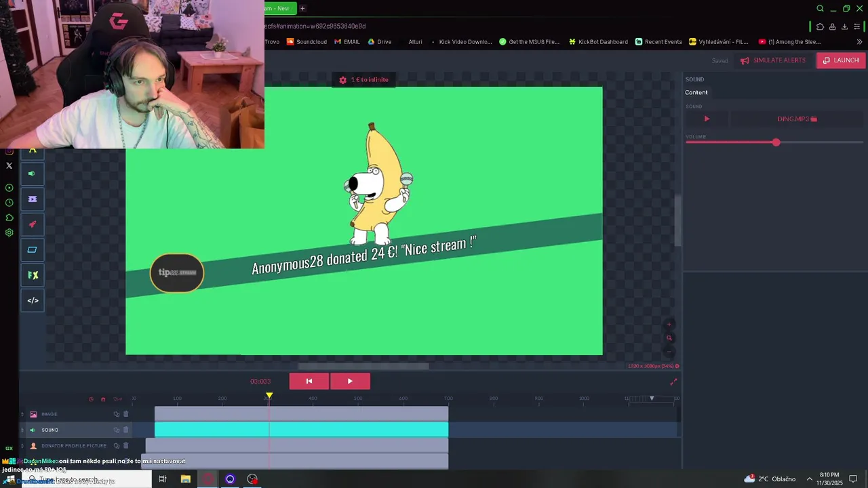
Task: Duplicate the SOUND layer
Action: click(x=117, y=430)
